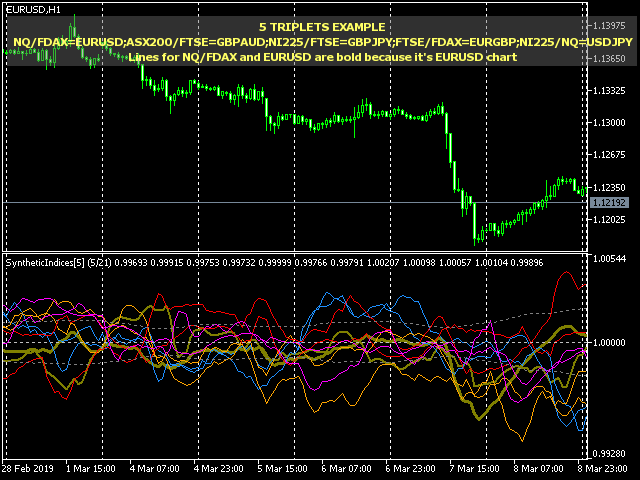Screen dimensions: 640x480
Task: Click the 8 Mar 23:00 time axis label
Action: coord(602,469)
